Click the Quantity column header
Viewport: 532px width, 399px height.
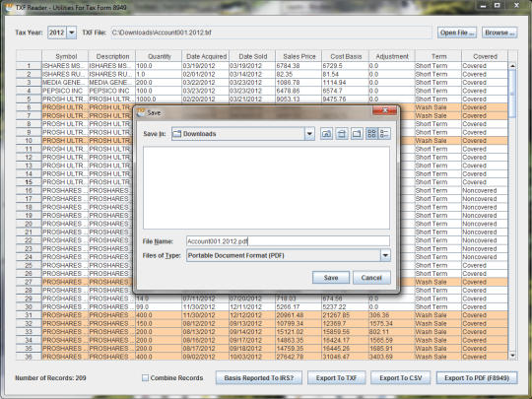(x=159, y=56)
